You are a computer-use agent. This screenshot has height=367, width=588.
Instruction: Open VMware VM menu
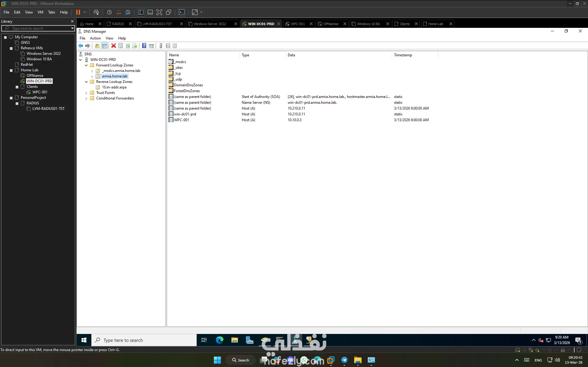pos(40,12)
